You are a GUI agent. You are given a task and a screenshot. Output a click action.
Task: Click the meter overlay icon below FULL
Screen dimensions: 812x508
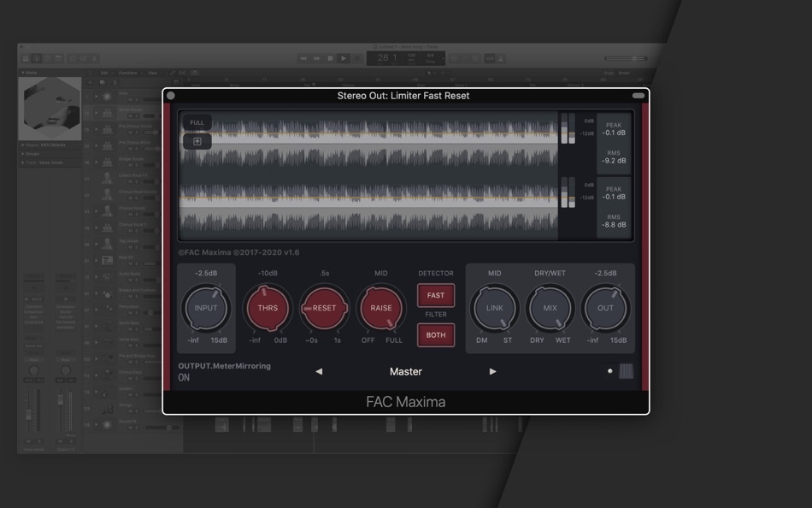[197, 140]
